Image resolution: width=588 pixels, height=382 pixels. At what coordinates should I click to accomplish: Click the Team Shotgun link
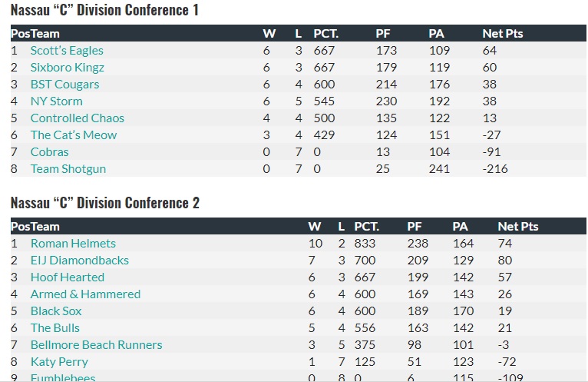click(x=68, y=169)
